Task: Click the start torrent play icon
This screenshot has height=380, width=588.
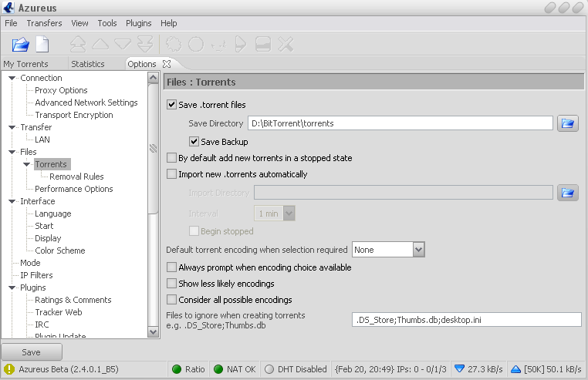Action: [241, 44]
